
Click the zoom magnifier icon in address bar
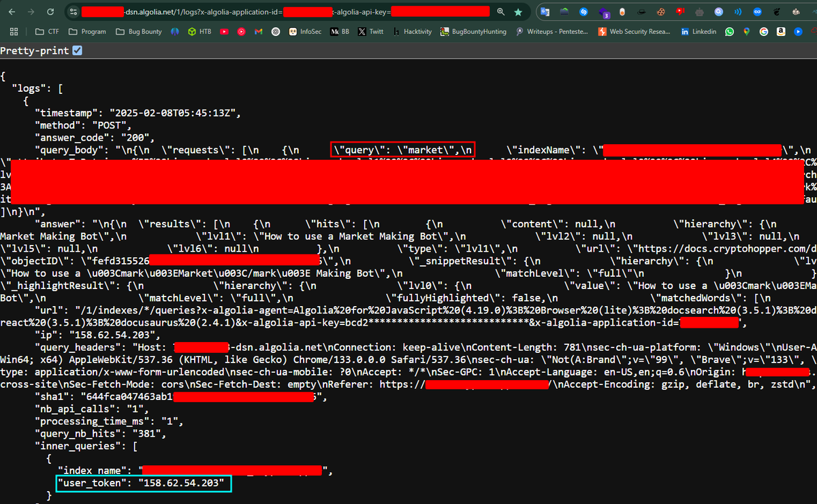[501, 12]
